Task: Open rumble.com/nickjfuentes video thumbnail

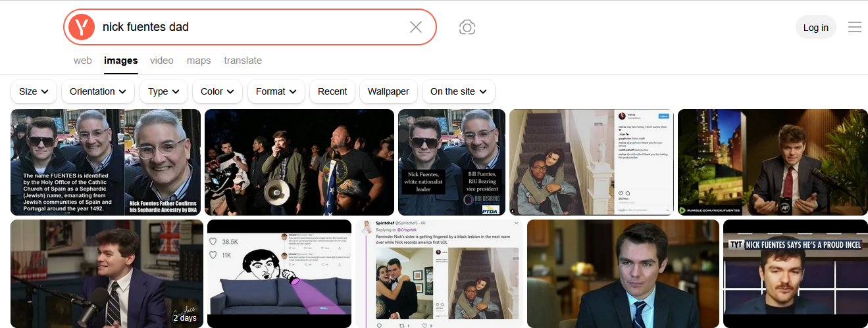Action: click(x=773, y=162)
